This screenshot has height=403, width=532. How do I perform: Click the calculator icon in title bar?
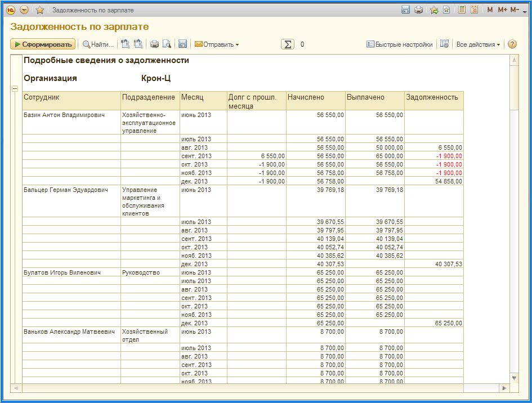coord(462,10)
